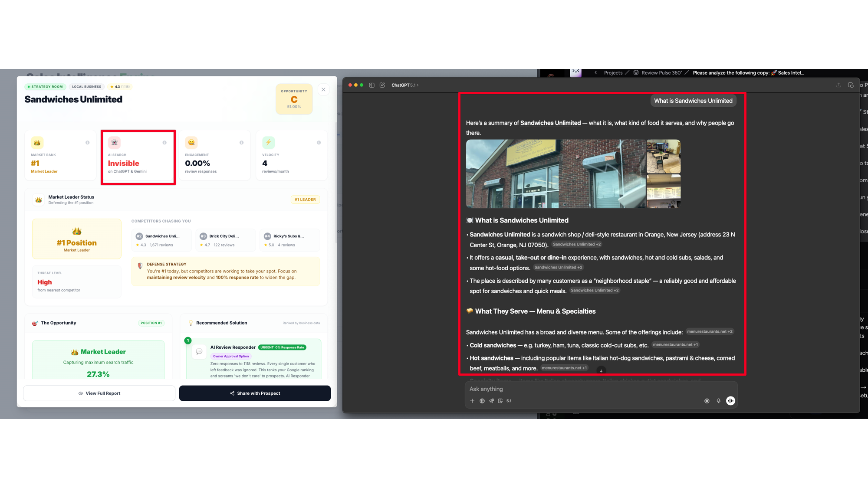Viewport: 868px width, 488px height.
Task: Click the Opportunity C grade card
Action: [x=294, y=99]
